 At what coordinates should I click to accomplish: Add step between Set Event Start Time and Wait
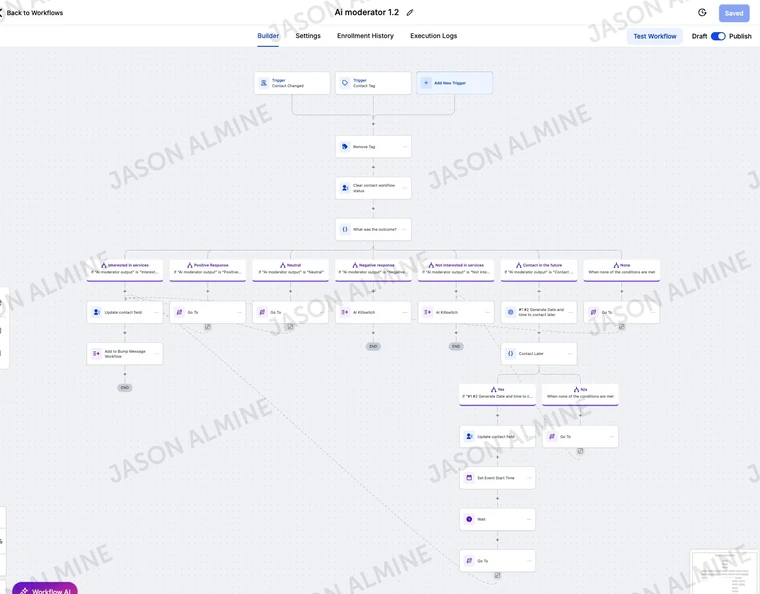click(497, 499)
